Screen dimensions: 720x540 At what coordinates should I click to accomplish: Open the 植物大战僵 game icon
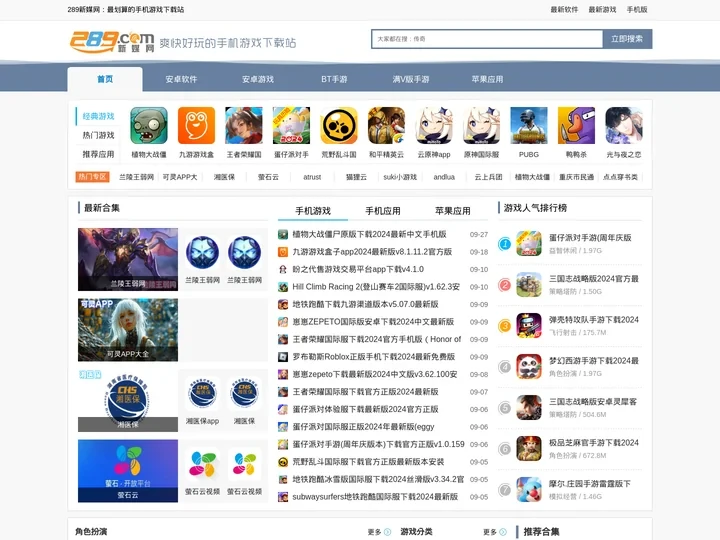pyautogui.click(x=149, y=125)
